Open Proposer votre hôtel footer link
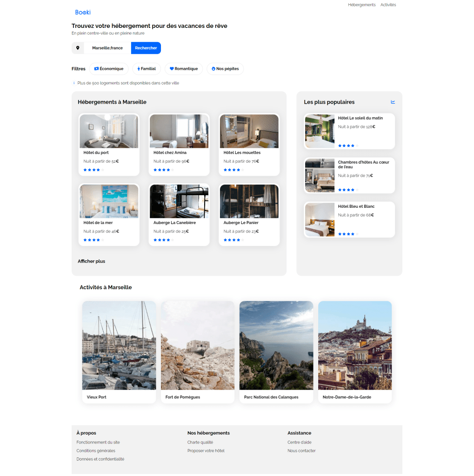The image size is (474, 476). coord(206,451)
